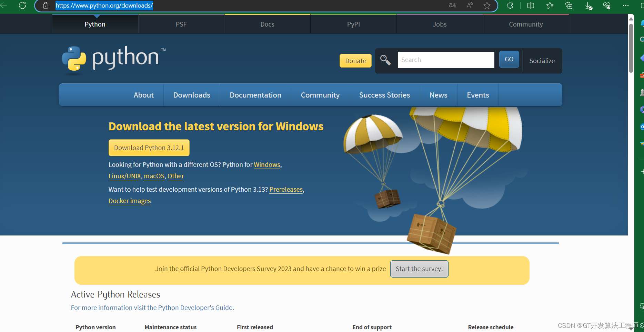Viewport: 644px width, 332px height.
Task: Click the GO search button
Action: (509, 59)
